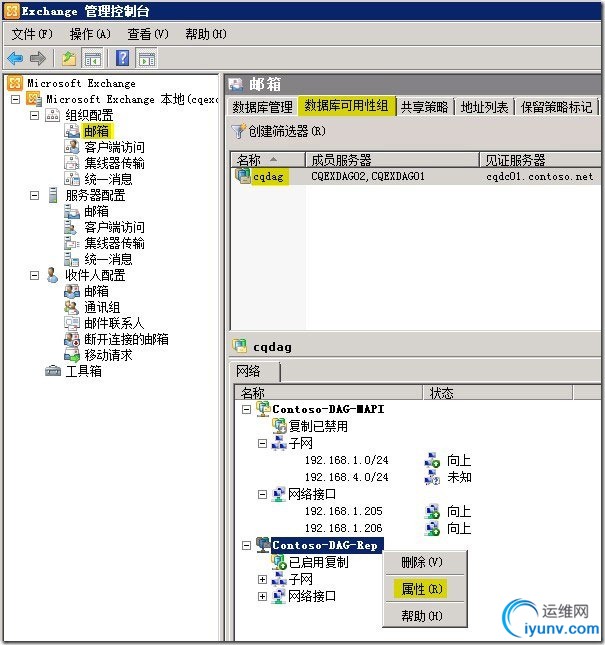Click witness server cqdc01.contoso.net cell
Screen dimensions: 605x645
click(540, 176)
